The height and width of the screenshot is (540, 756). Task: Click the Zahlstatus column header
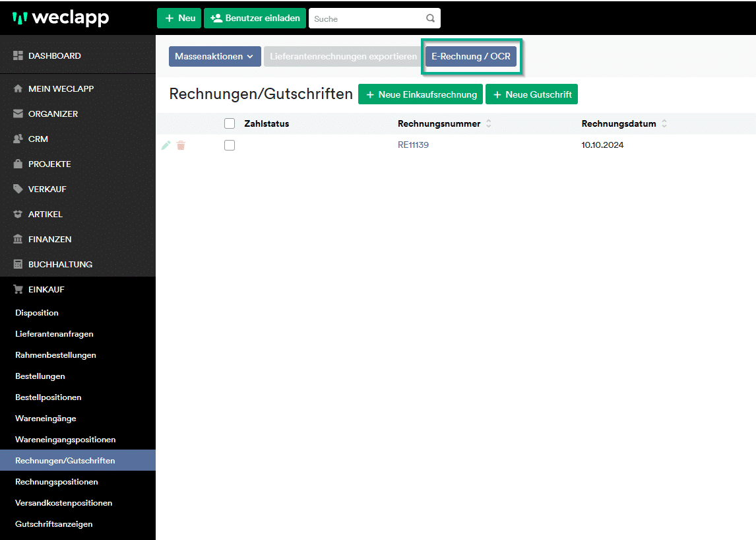click(267, 123)
